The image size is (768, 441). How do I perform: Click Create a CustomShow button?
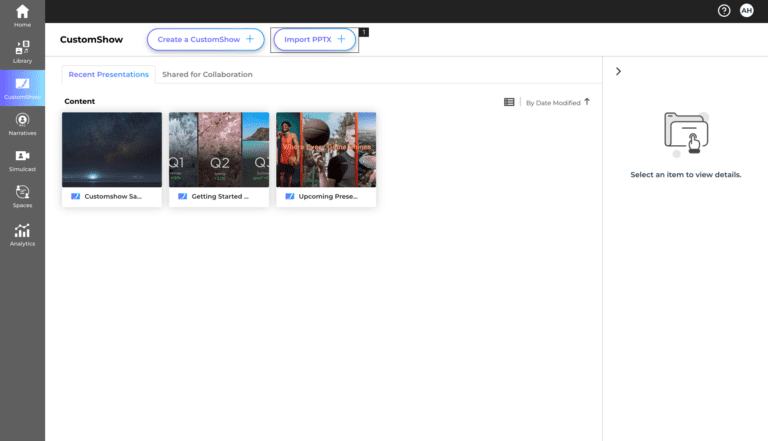[x=206, y=39]
